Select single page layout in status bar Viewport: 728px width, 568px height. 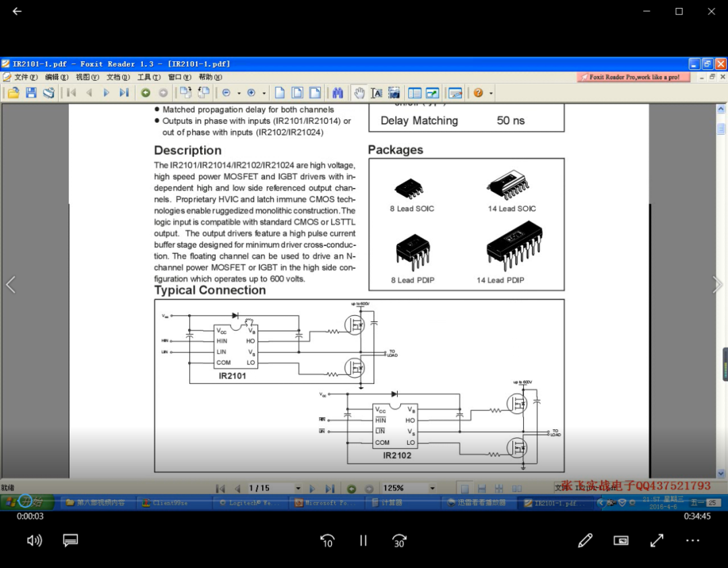464,488
